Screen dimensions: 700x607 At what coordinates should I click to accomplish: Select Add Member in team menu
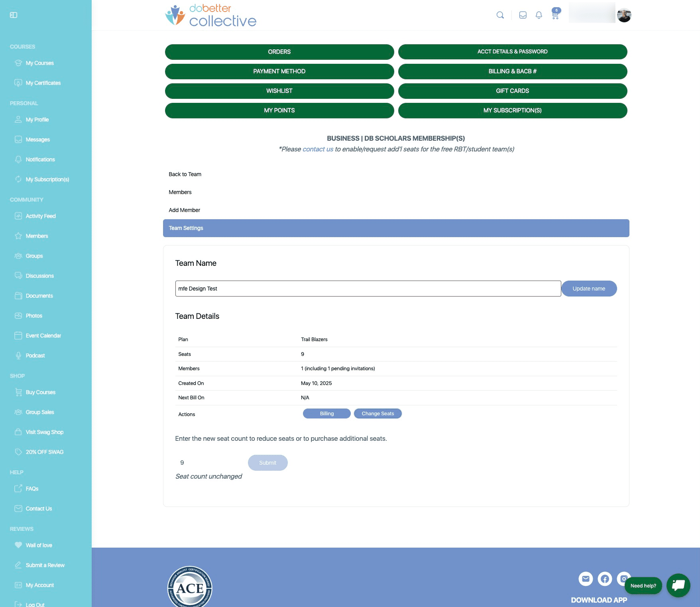click(x=185, y=210)
